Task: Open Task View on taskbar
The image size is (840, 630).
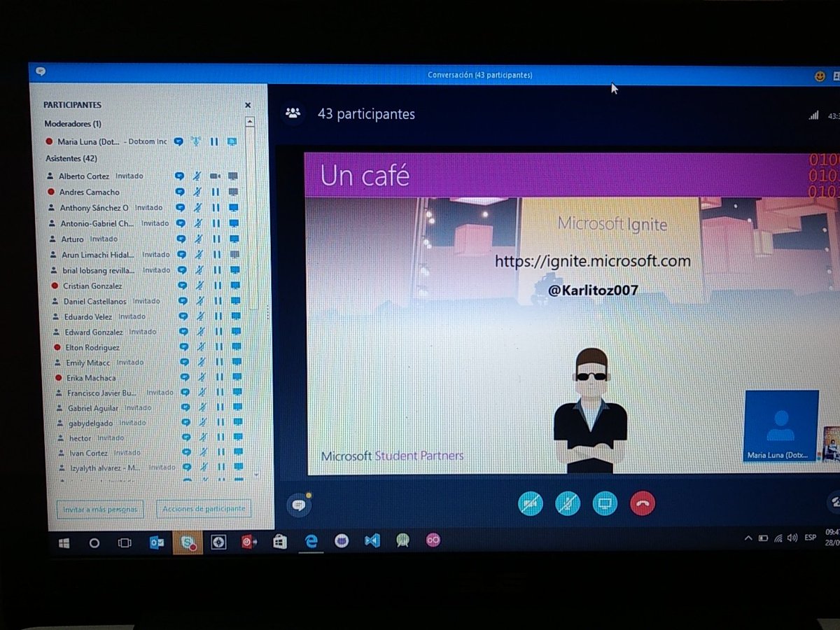Action: (x=125, y=542)
